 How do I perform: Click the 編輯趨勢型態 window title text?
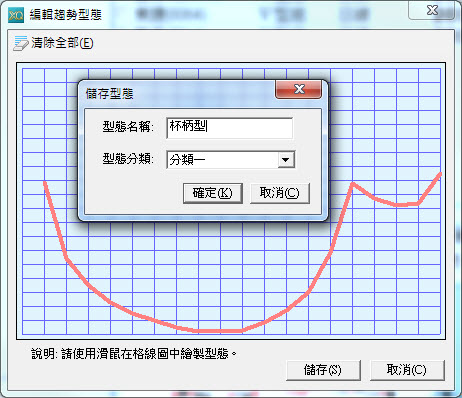point(66,15)
